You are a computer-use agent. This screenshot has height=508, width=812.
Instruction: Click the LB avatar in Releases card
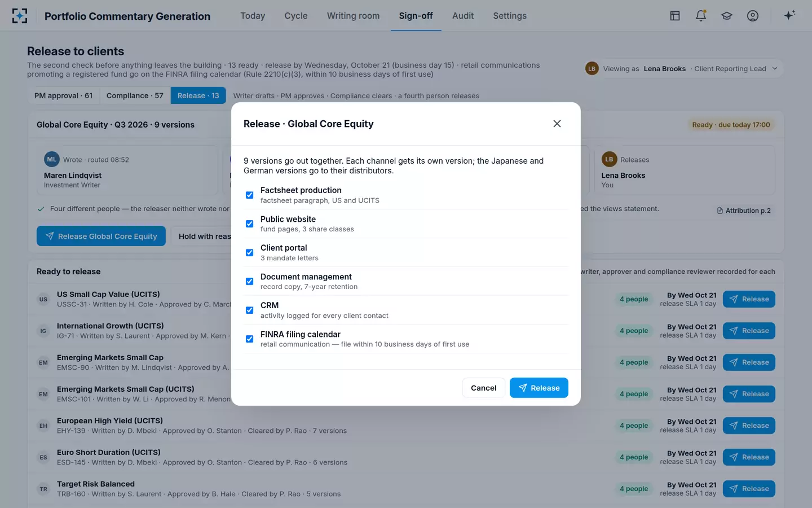pyautogui.click(x=609, y=160)
